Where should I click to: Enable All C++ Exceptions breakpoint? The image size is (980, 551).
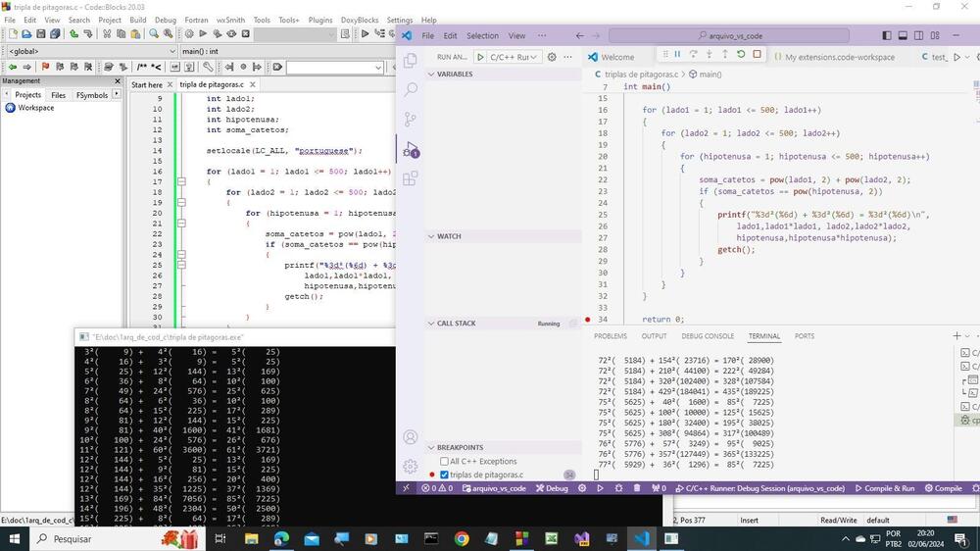click(444, 461)
